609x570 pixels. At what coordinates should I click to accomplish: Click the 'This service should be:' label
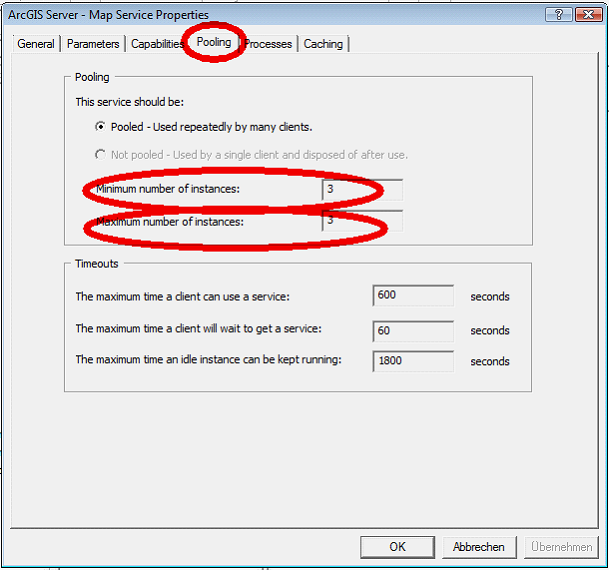[x=130, y=102]
